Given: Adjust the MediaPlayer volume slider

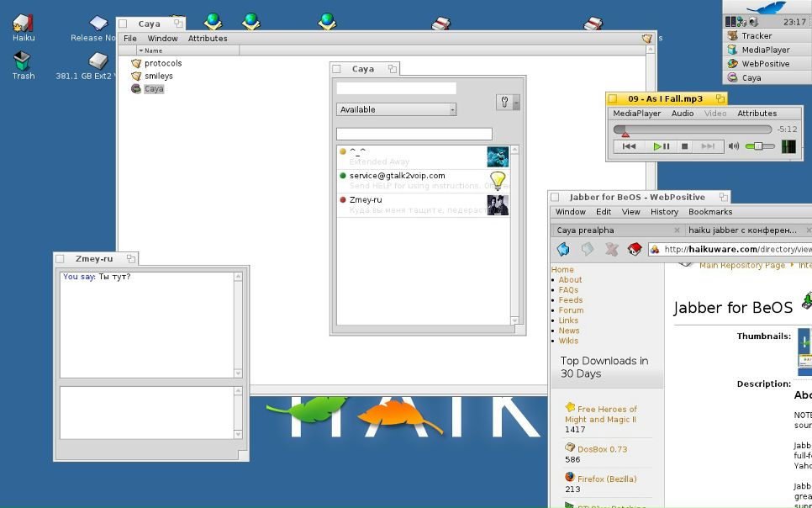Looking at the screenshot, I should (x=759, y=146).
